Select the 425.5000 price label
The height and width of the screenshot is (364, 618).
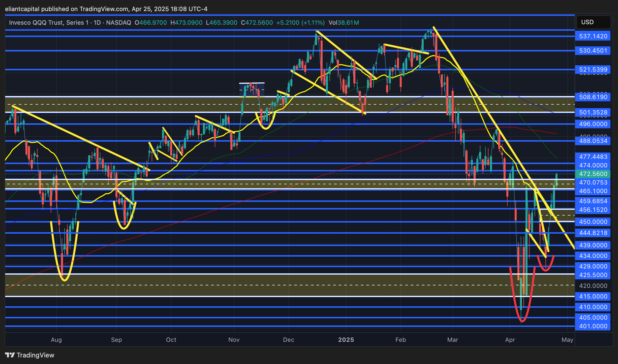(x=593, y=275)
